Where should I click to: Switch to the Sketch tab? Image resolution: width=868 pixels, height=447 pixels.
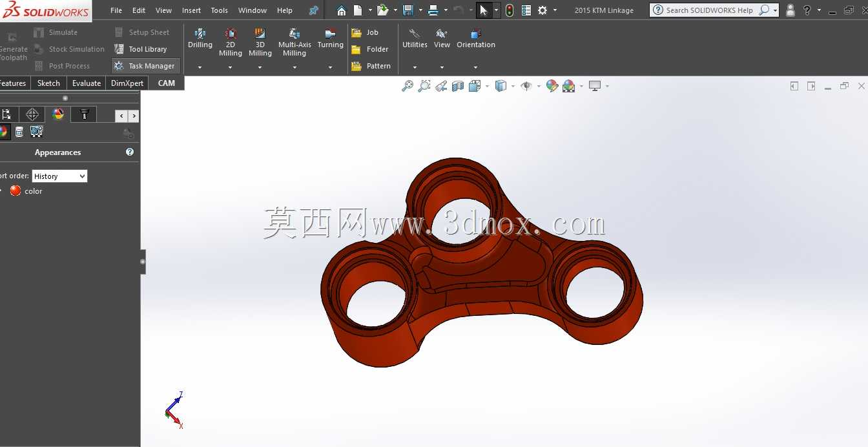pos(48,83)
